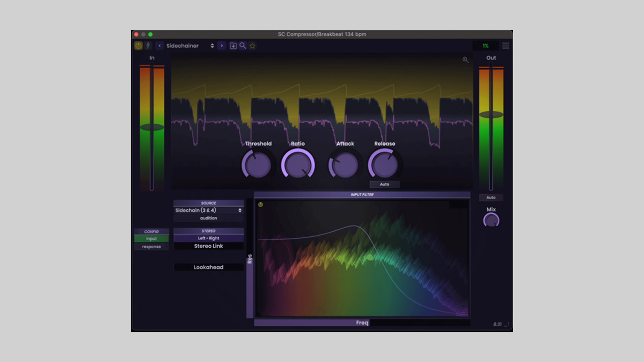Click the Mix knob
The image size is (644, 362).
click(491, 220)
